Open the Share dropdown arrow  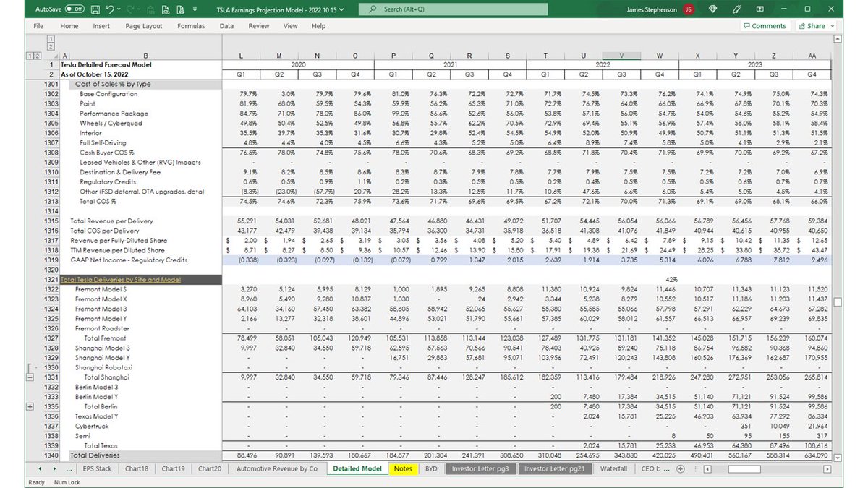pyautogui.click(x=833, y=26)
